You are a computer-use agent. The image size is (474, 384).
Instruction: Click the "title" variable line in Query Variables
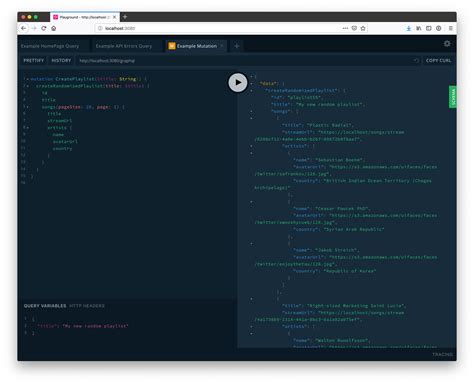coord(83,326)
